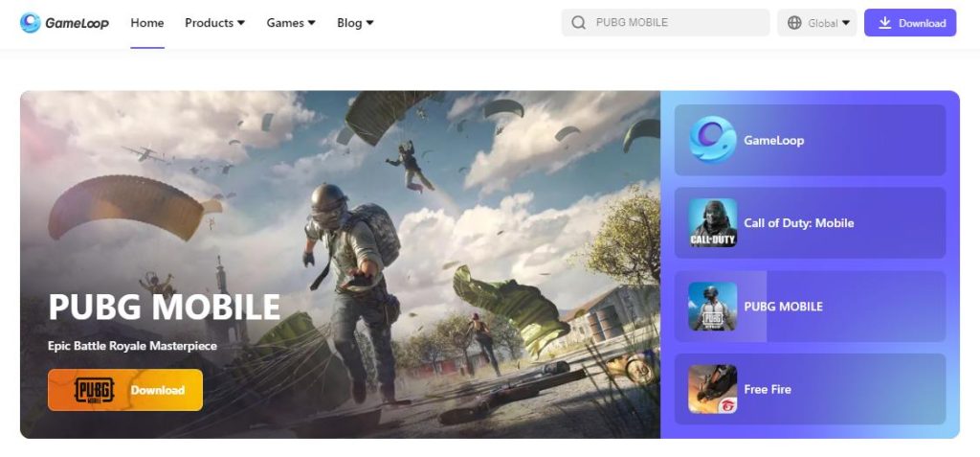
Task: Click the Call of Duty game icon
Action: [713, 223]
